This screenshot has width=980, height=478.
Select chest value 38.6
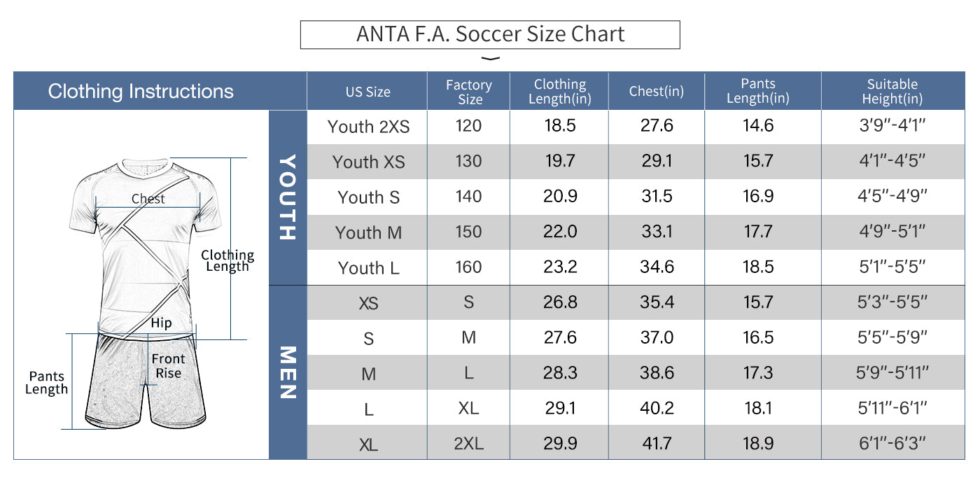(657, 373)
